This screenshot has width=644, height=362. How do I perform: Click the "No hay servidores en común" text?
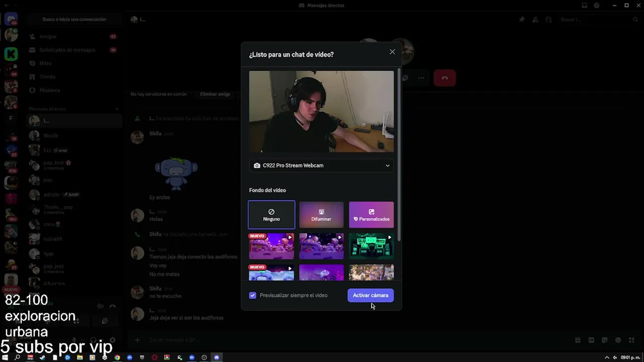point(158,94)
